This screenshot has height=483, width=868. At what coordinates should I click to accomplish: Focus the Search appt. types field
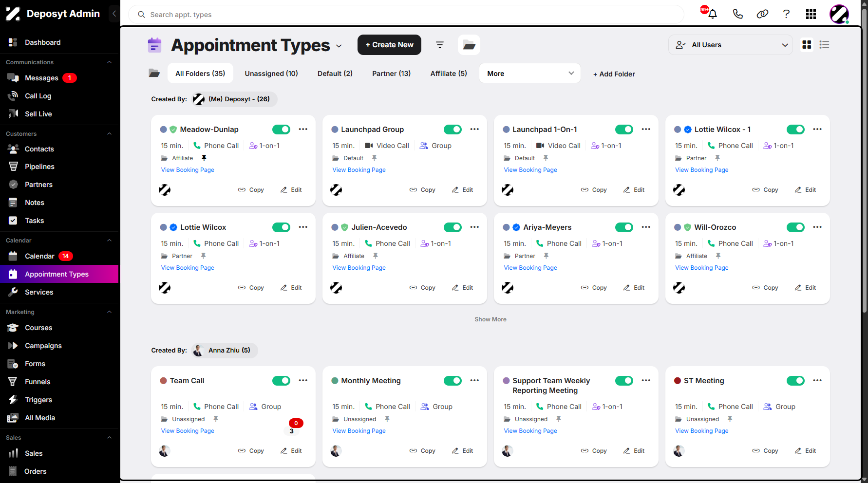coord(406,15)
